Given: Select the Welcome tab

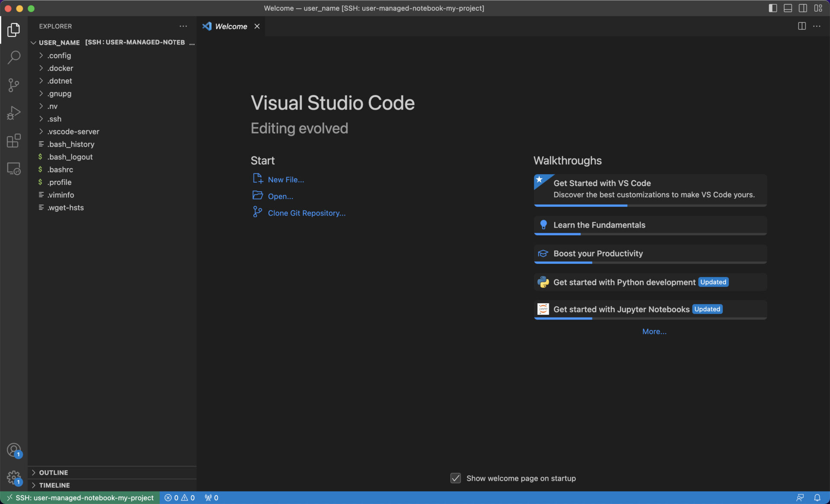Looking at the screenshot, I should point(231,26).
